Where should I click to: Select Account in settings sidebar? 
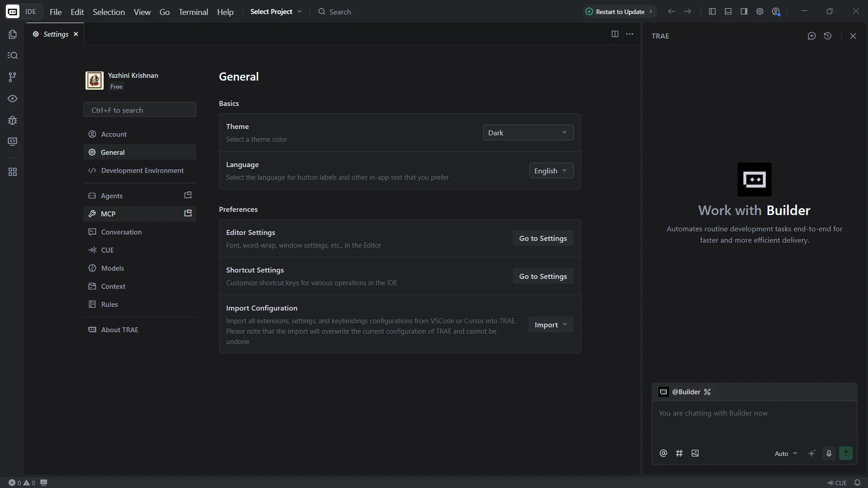coord(139,134)
